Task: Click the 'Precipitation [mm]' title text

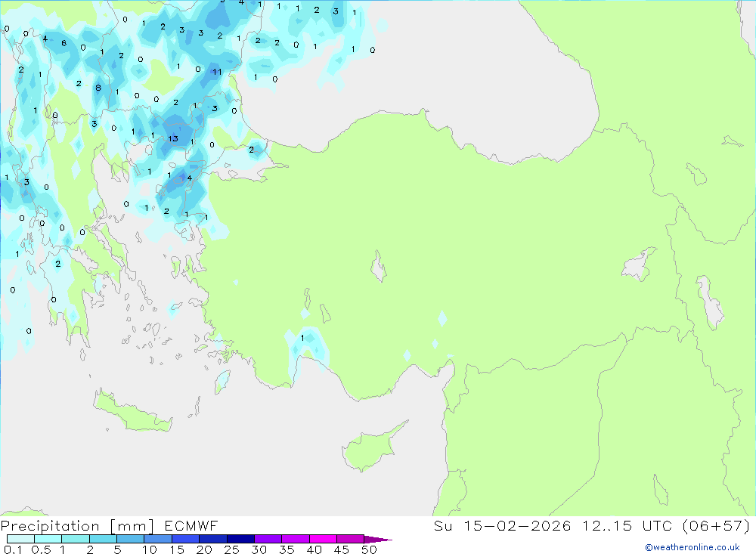Action: tap(77, 525)
